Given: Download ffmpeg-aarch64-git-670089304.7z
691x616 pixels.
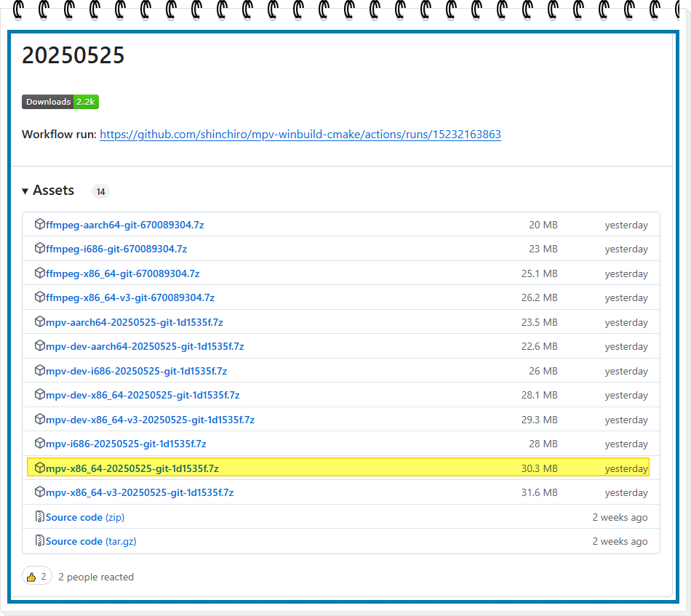Looking at the screenshot, I should pyautogui.click(x=124, y=225).
